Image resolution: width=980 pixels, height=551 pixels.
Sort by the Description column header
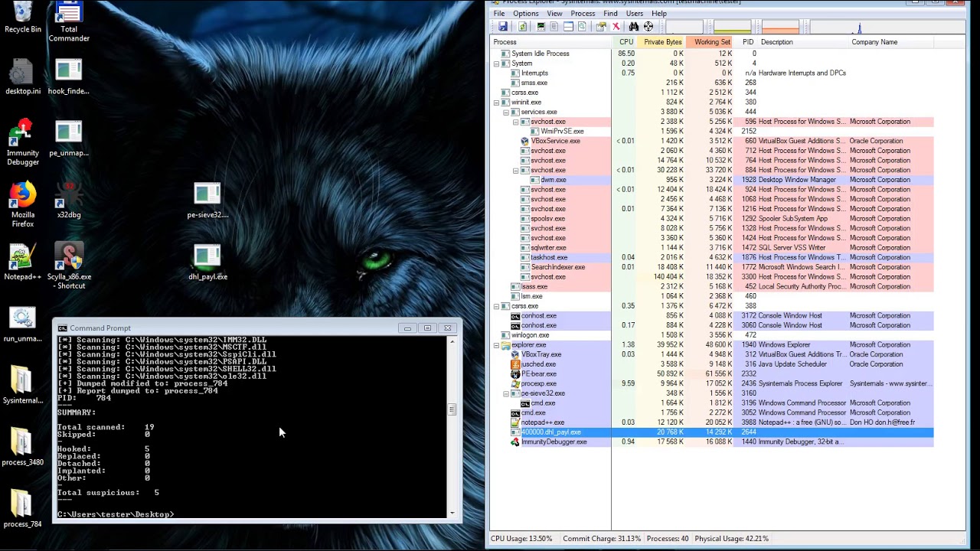click(x=803, y=42)
